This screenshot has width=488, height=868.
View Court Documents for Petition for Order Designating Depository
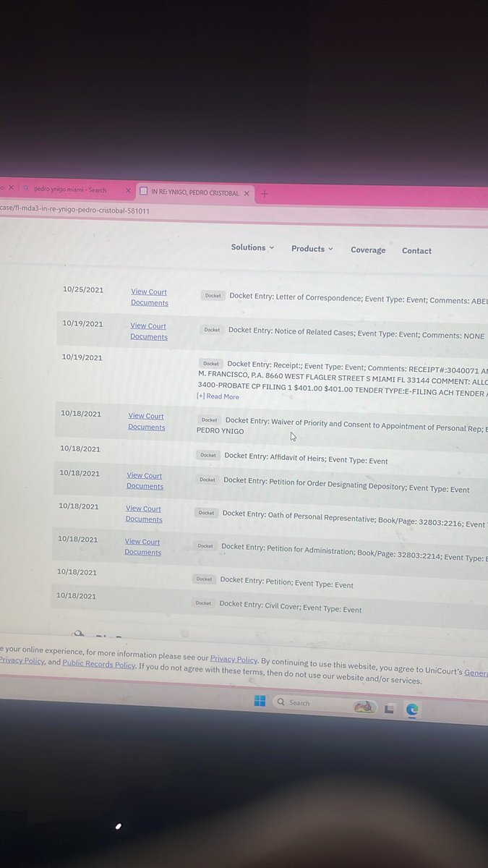[145, 481]
